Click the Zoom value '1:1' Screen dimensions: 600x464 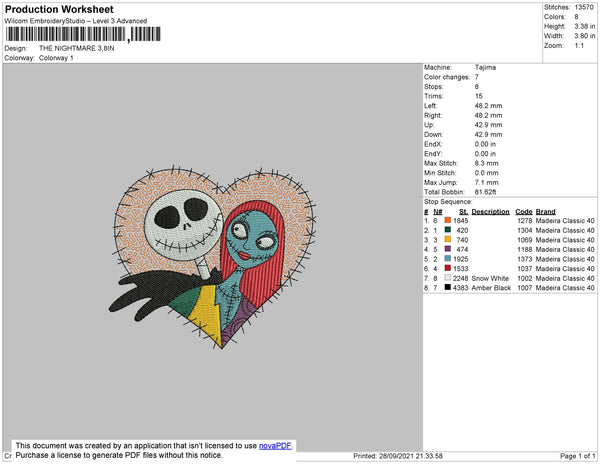point(579,46)
